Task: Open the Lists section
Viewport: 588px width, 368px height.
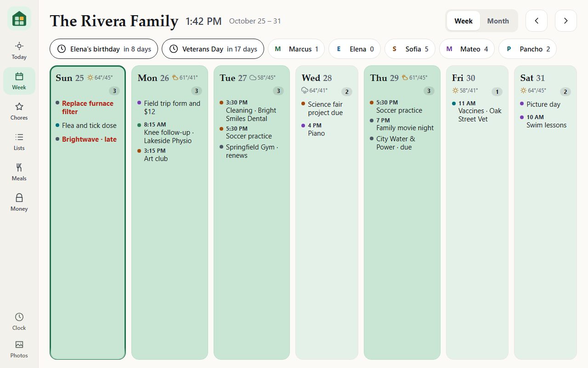Action: (19, 142)
